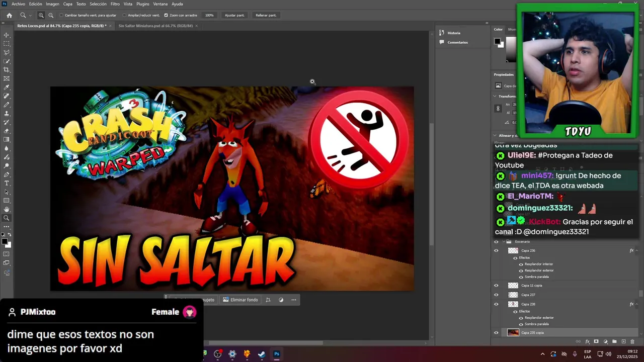Click the 100% zoom button
Image resolution: width=644 pixels, height=362 pixels.
pos(209,15)
